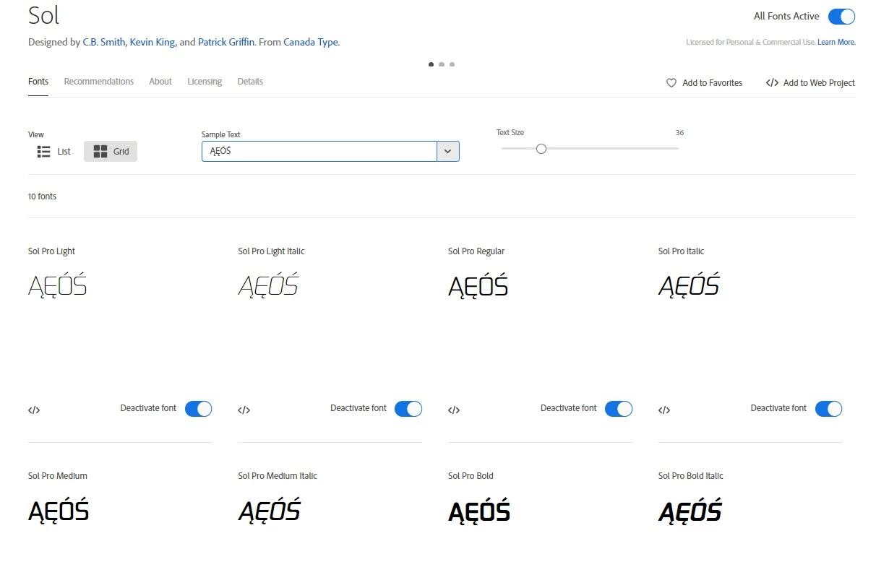Click the Learn More licensing link
Image resolution: width=889 pixels, height=588 pixels.
click(x=836, y=43)
